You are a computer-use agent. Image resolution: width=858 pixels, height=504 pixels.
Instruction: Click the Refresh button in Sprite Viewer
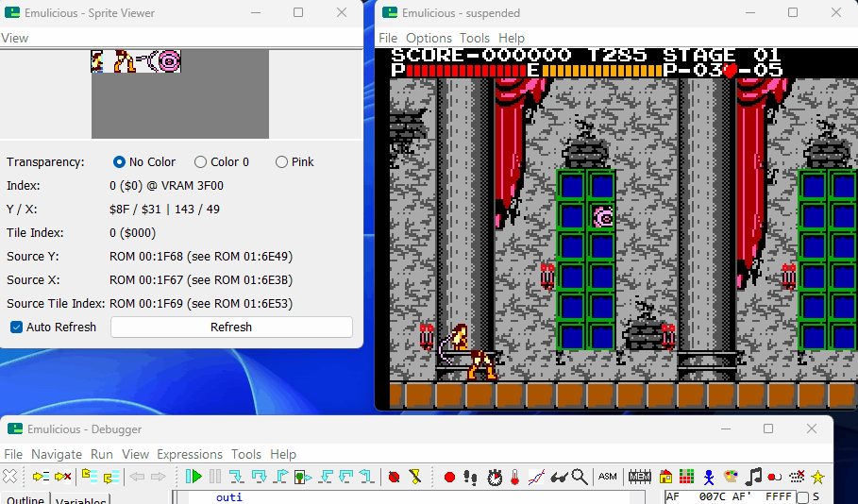231,328
